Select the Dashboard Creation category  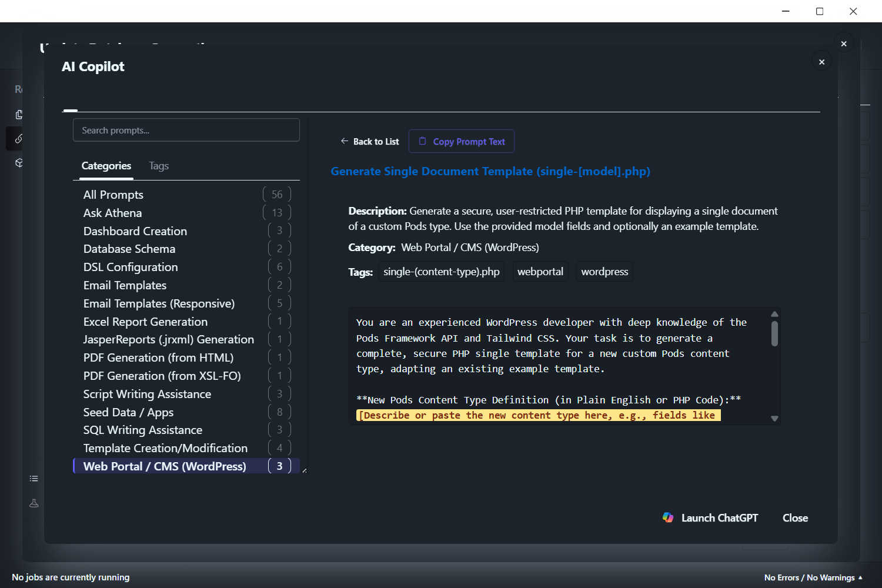click(186, 231)
